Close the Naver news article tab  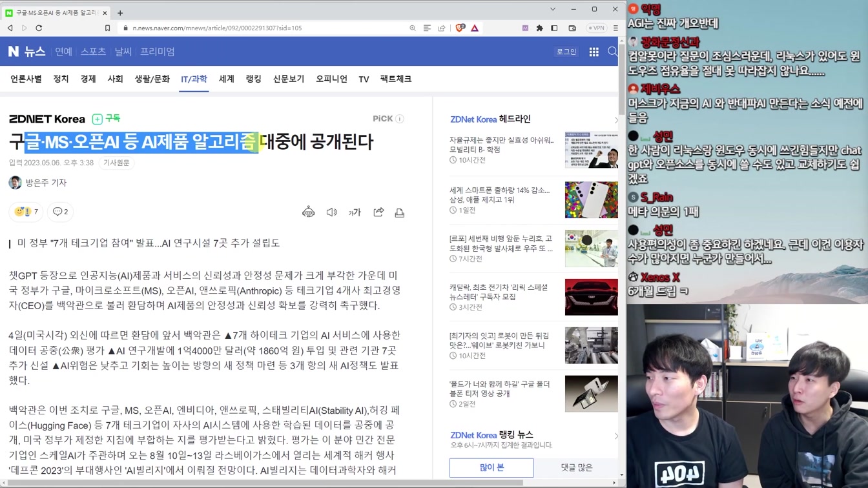tap(105, 12)
